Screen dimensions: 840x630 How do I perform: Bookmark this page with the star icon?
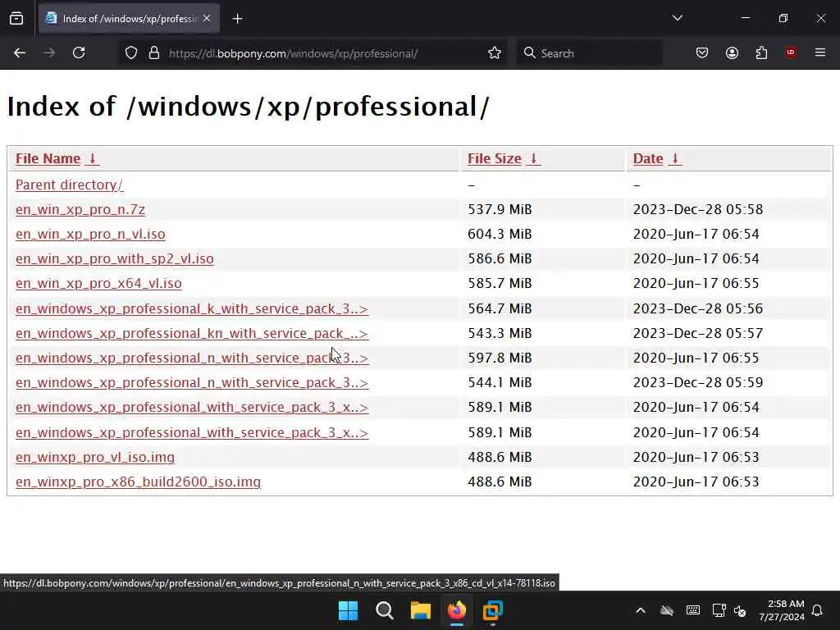(x=495, y=53)
